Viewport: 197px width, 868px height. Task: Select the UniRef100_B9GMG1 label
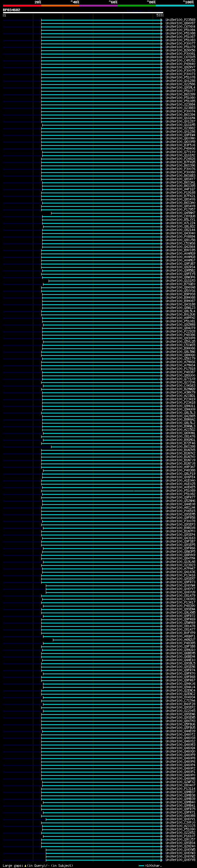tap(180, 440)
